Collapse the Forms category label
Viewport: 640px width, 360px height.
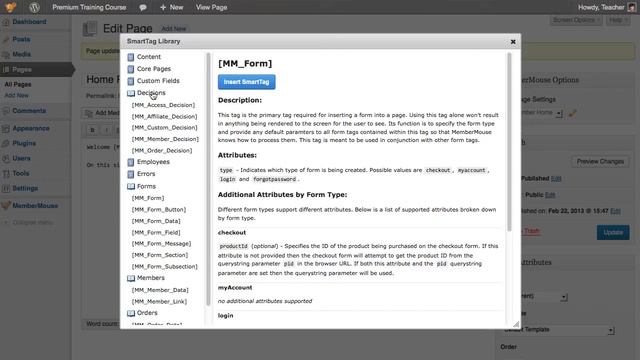coord(146,186)
